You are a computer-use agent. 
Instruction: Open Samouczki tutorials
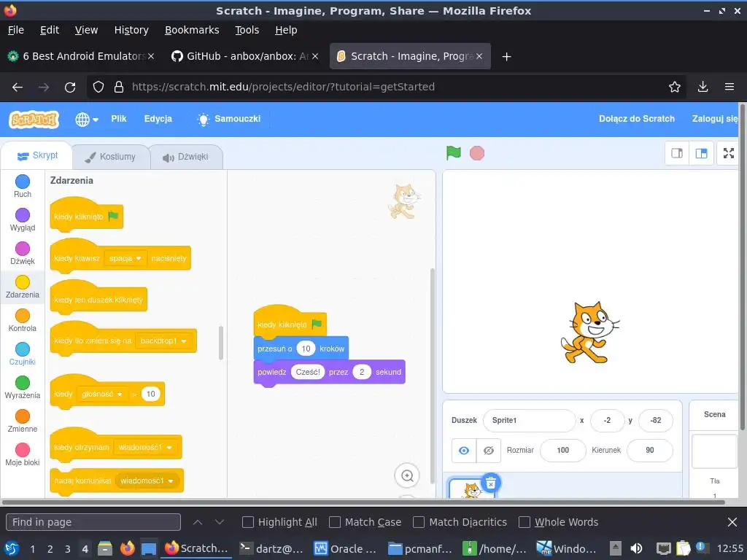tap(229, 119)
